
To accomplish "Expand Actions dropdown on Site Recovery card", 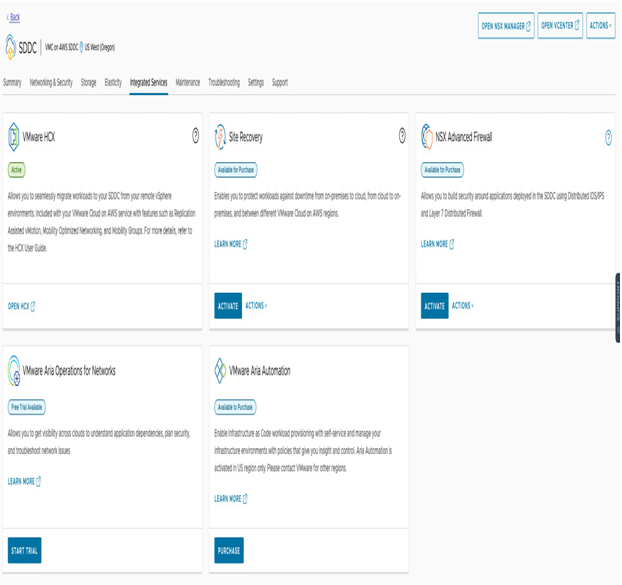I will (x=256, y=305).
